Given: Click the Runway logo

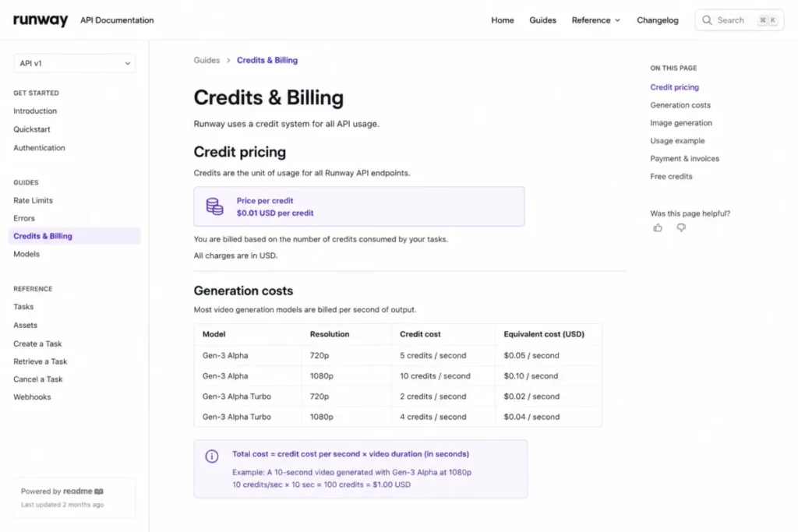Looking at the screenshot, I should (41, 19).
